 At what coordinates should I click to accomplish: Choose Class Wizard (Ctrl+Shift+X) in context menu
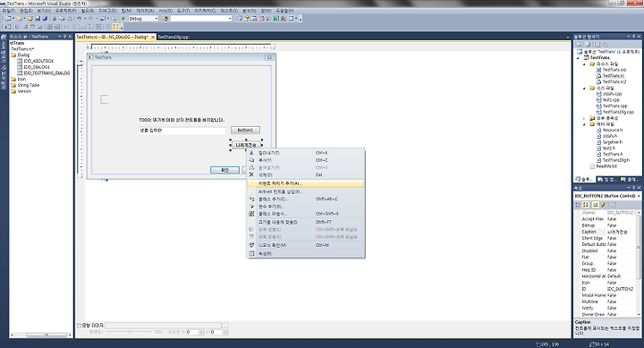(306, 214)
